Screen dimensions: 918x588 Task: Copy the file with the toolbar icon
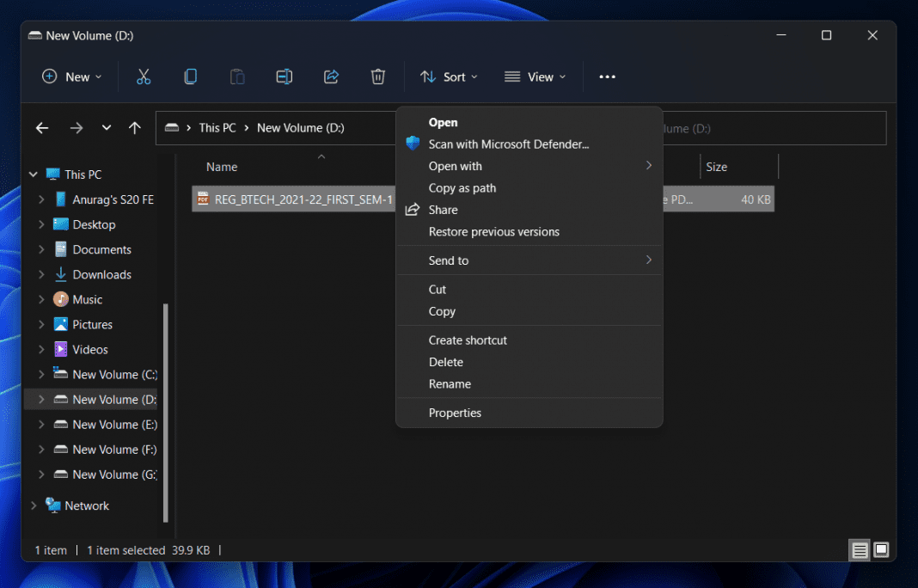point(190,77)
